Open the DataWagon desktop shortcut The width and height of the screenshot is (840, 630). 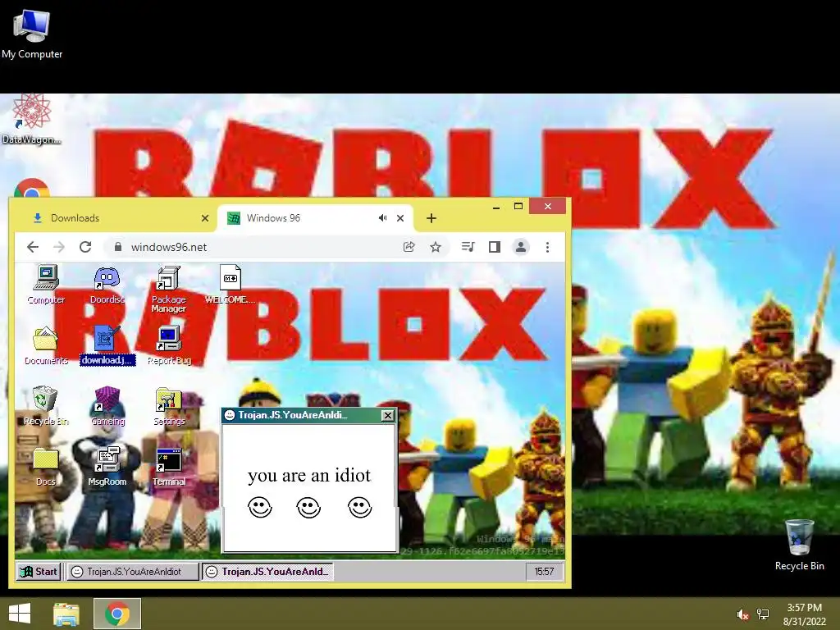32,119
